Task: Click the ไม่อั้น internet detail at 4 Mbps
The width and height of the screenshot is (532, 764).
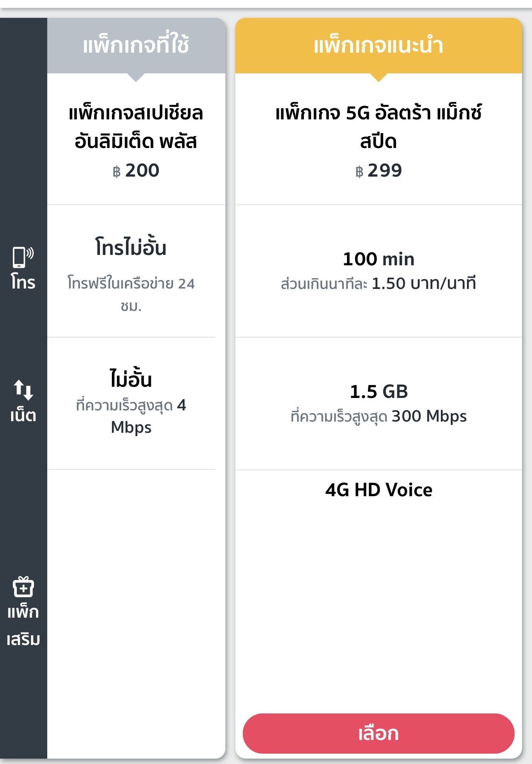Action: 131,379
